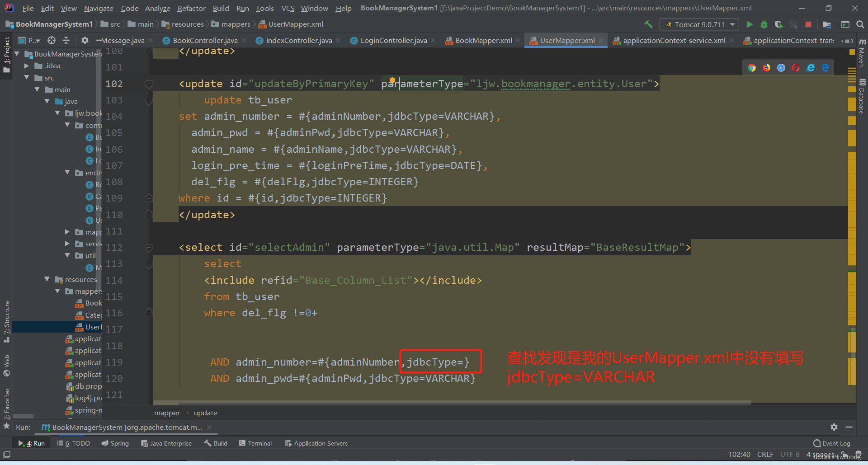
Task: Open the Event Log
Action: coord(834,443)
